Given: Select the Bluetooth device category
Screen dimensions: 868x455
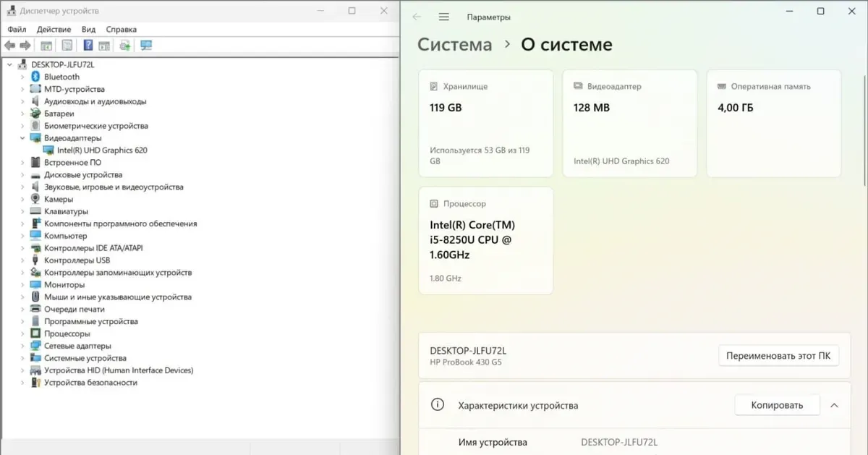Looking at the screenshot, I should click(61, 77).
